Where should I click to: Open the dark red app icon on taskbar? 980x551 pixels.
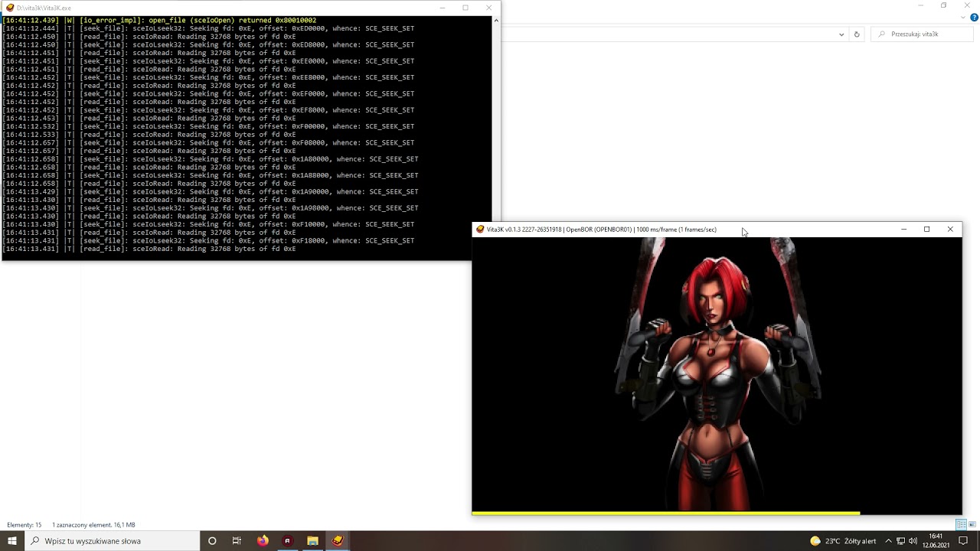(x=287, y=540)
